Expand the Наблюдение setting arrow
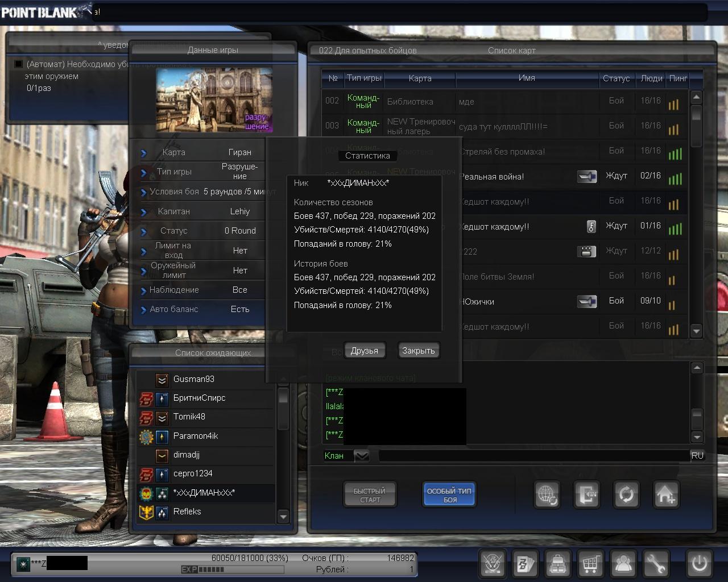Image resolution: width=728 pixels, height=582 pixels. coord(144,290)
